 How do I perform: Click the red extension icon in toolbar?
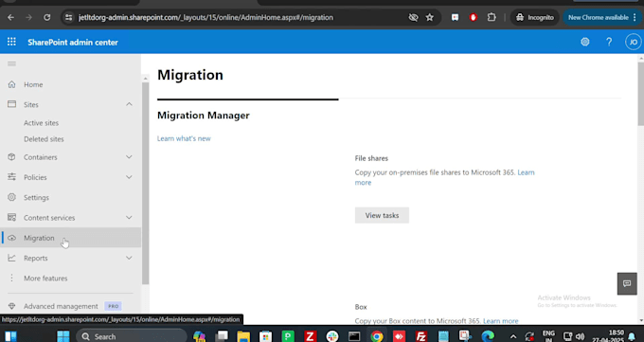(474, 17)
